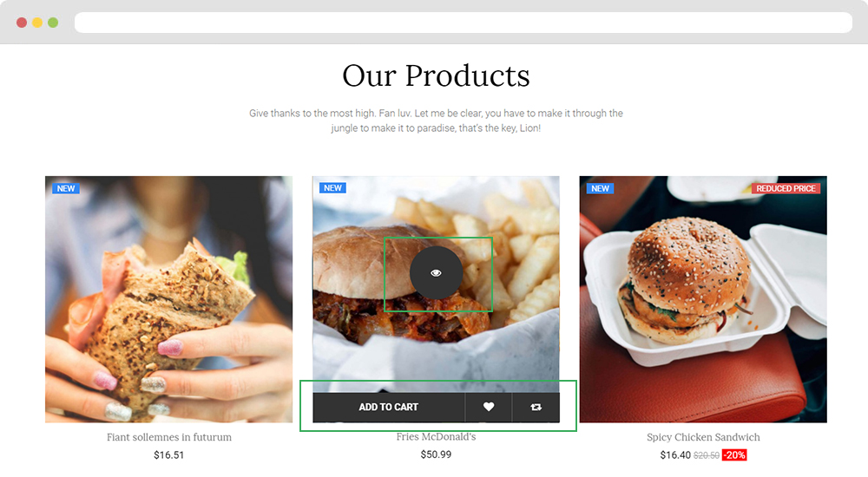Click the Our Products heading
Image resolution: width=868 pixels, height=477 pixels.
[x=436, y=75]
